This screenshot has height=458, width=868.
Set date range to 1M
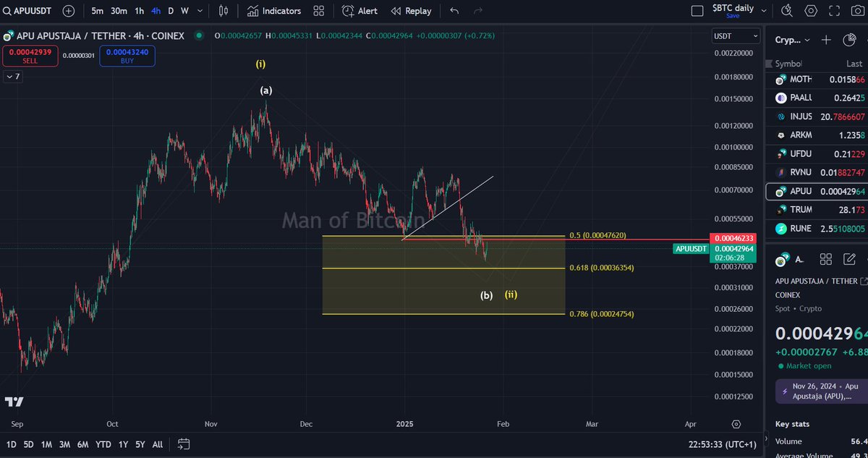pyautogui.click(x=46, y=444)
